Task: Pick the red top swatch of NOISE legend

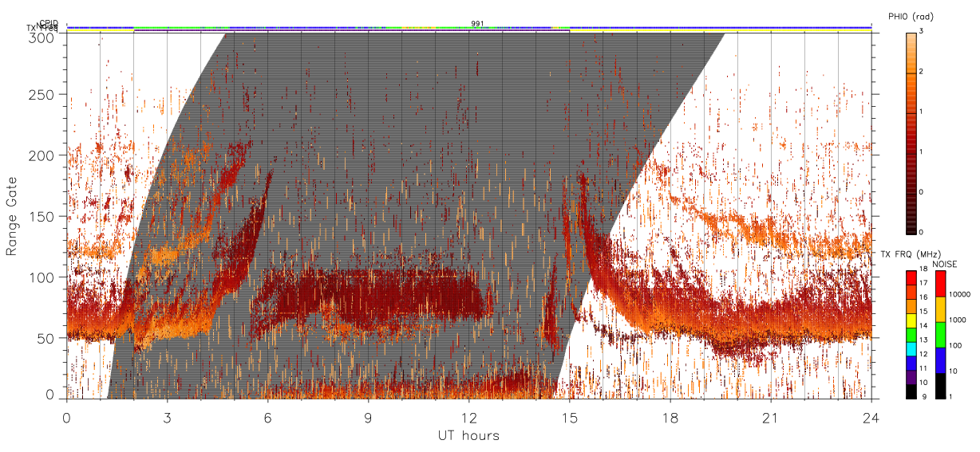Action: click(939, 283)
